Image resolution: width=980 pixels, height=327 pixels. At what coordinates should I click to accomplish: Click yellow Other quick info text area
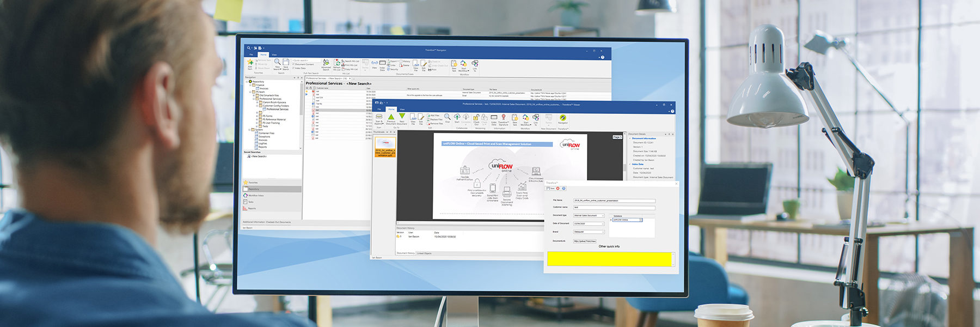(x=609, y=259)
